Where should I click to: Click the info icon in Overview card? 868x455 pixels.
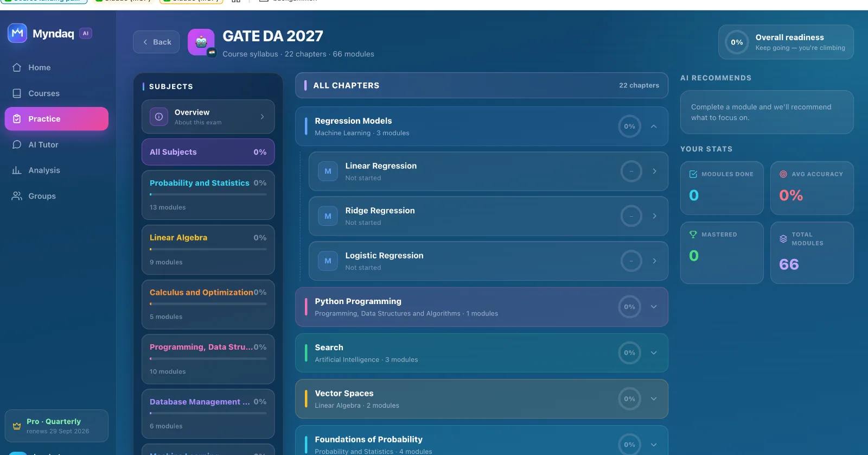(159, 117)
